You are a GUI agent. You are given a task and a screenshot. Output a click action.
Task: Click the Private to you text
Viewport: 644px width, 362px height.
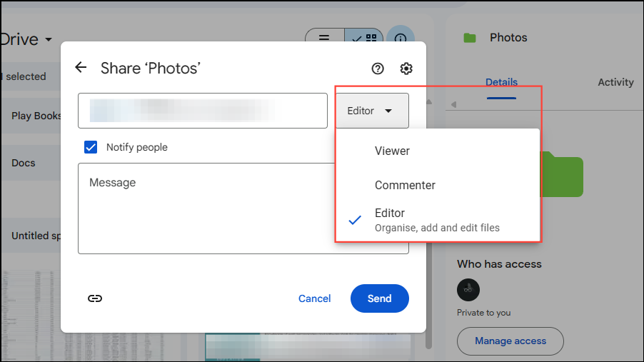click(x=484, y=313)
